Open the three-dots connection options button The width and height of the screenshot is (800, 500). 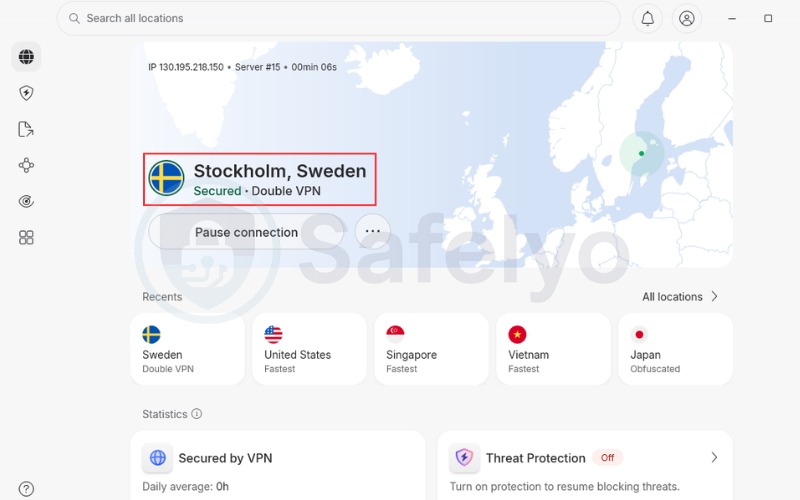373,231
